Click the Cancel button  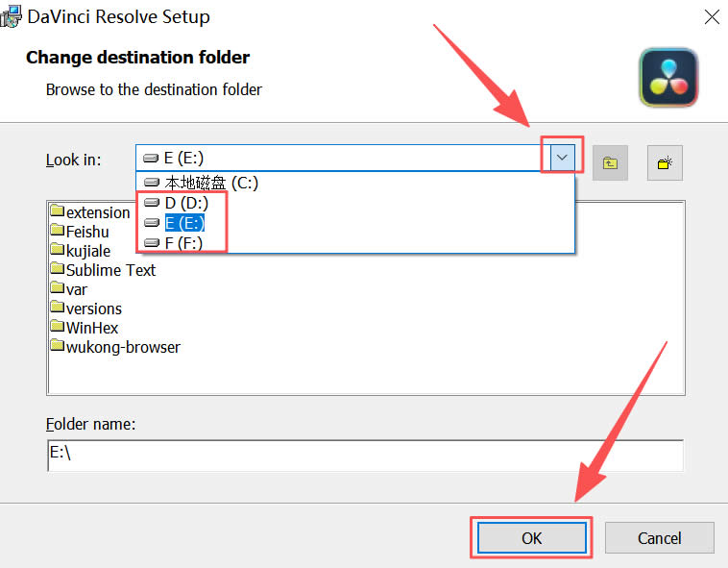(x=659, y=538)
